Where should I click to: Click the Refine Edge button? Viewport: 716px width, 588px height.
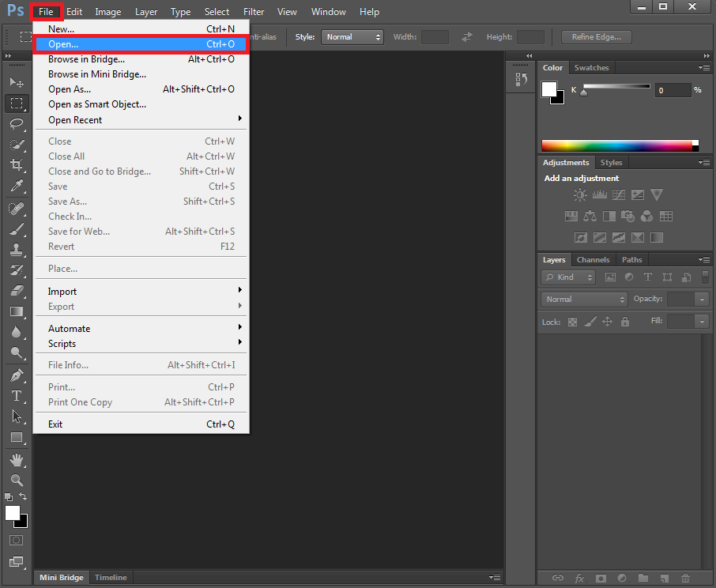[x=597, y=36]
